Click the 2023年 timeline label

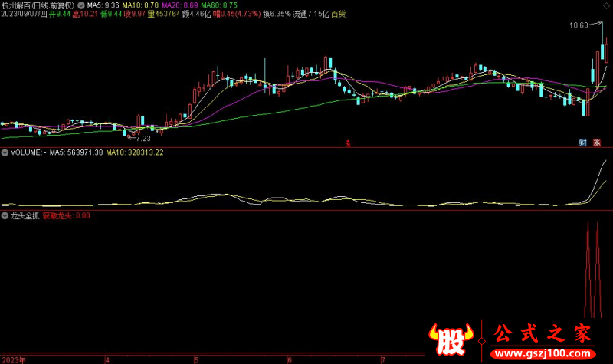(x=14, y=360)
